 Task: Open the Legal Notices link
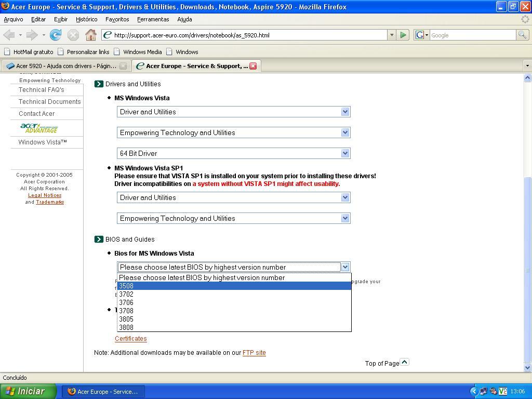45,195
